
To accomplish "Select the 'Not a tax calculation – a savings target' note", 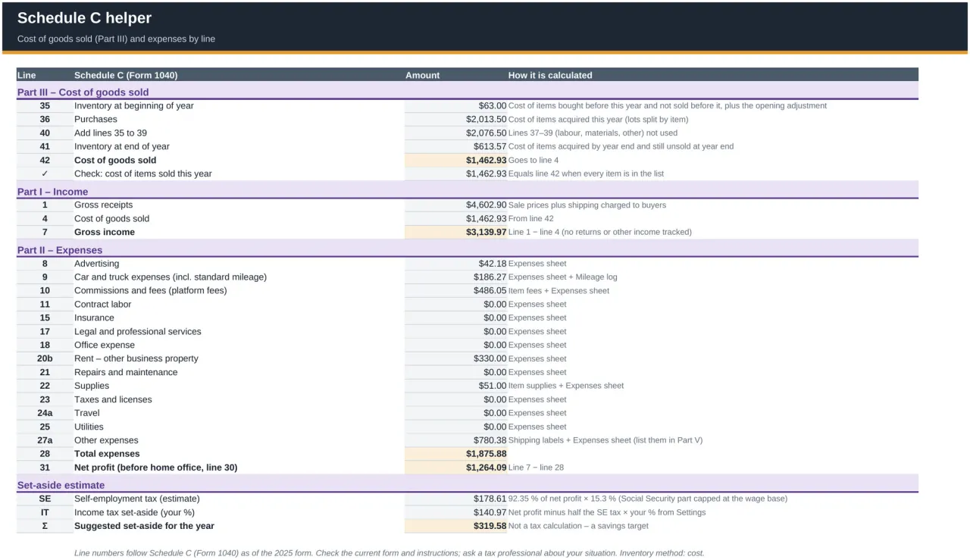I will 579,527.
